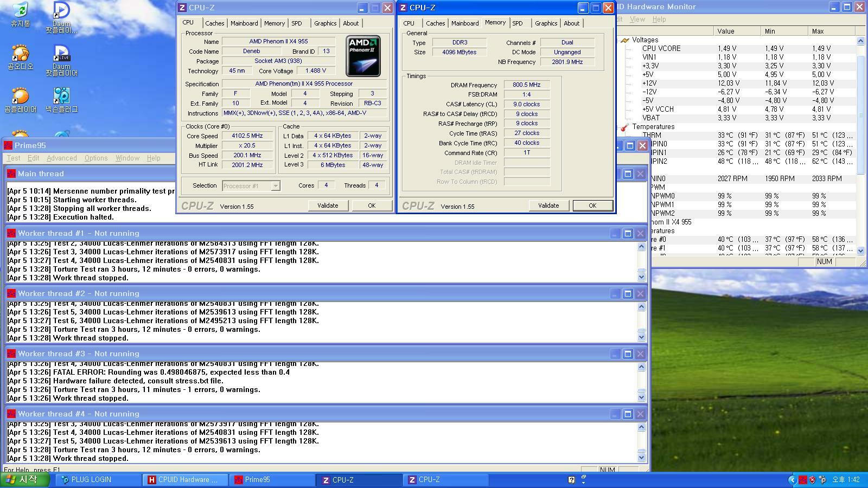Click the Voltages lightning icon in Hardware Monitor
The height and width of the screenshot is (488, 868).
(625, 40)
